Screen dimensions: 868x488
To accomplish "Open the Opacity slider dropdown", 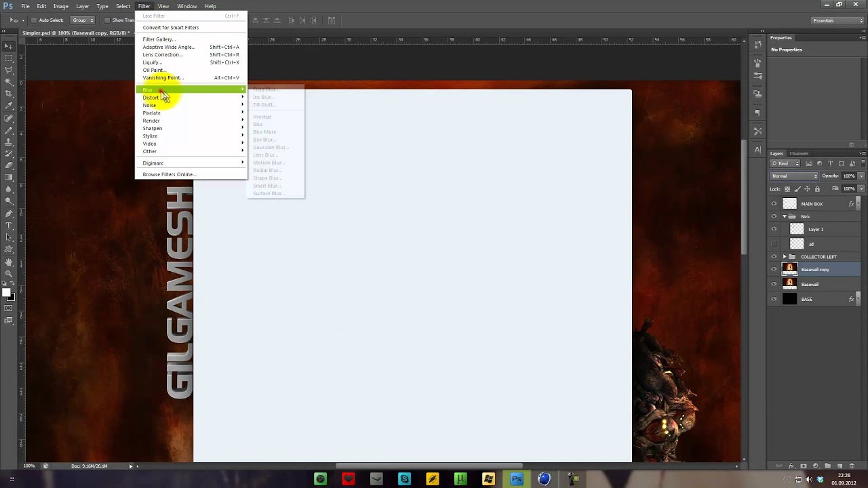I will click(x=861, y=176).
